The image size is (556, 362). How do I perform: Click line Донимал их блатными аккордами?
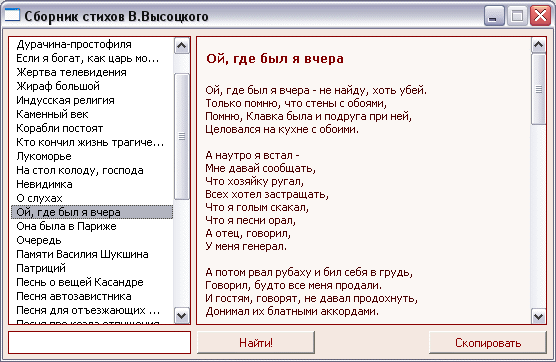tap(292, 311)
